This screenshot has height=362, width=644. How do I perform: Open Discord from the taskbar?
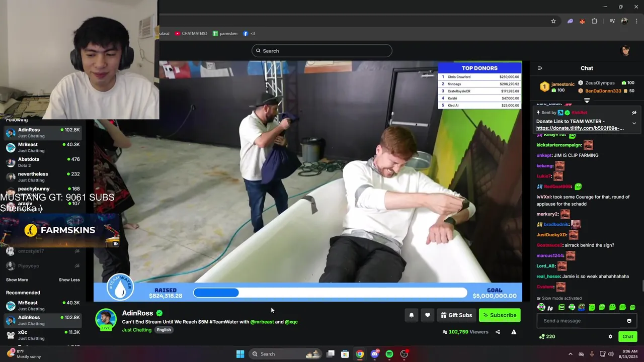(x=375, y=354)
